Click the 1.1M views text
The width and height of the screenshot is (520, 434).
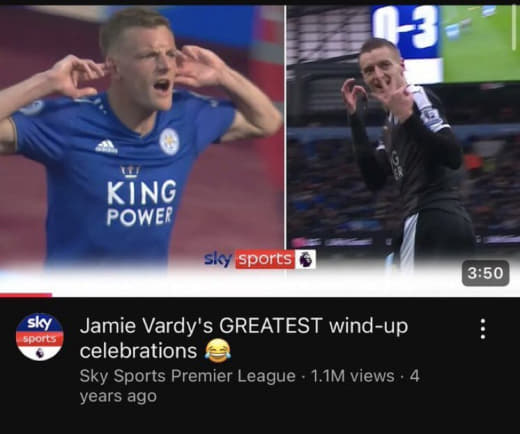pyautogui.click(x=353, y=376)
